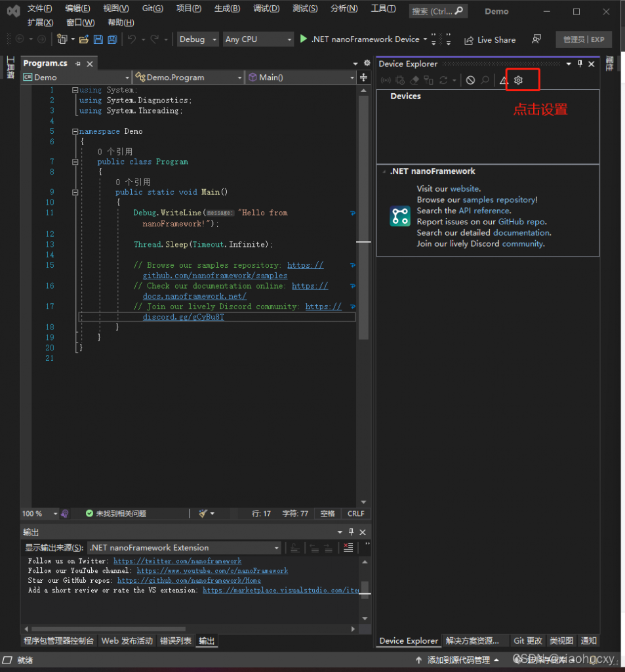Open the 调试(D) menu
This screenshot has height=672, width=625.
(266, 9)
